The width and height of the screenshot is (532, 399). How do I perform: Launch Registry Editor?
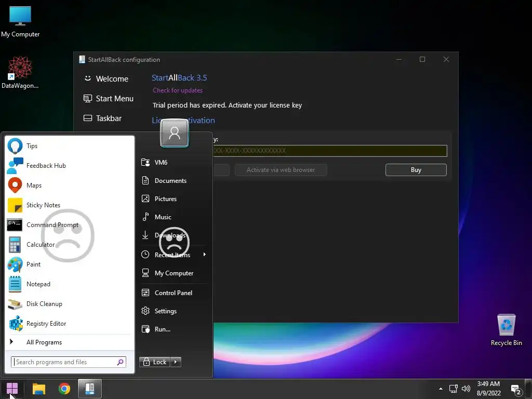tap(70, 323)
